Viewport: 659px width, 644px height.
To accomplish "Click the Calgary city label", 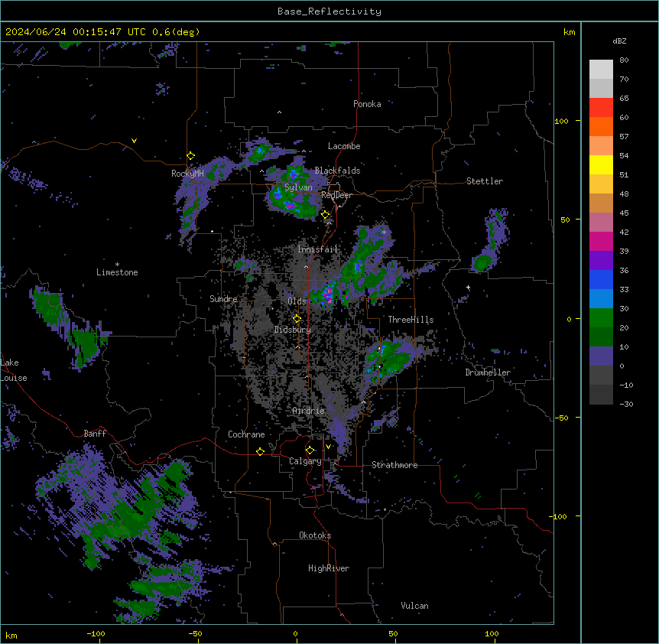I will tap(305, 461).
